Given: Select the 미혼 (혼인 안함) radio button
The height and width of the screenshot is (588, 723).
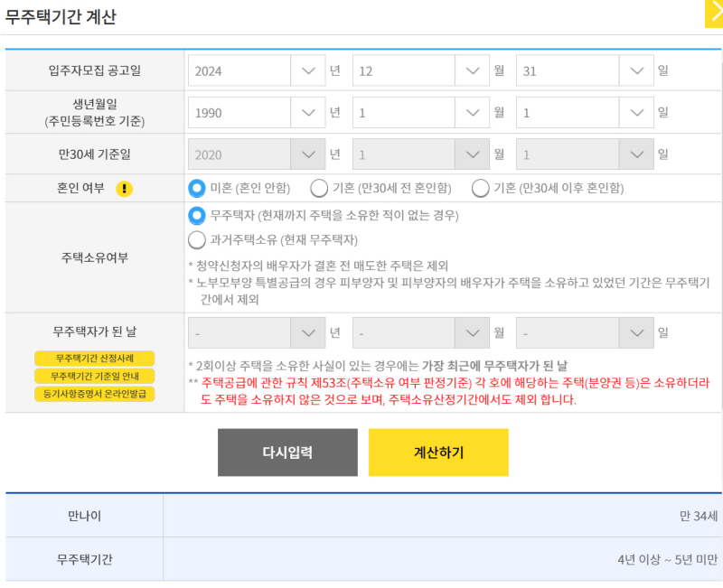Looking at the screenshot, I should click(x=197, y=188).
